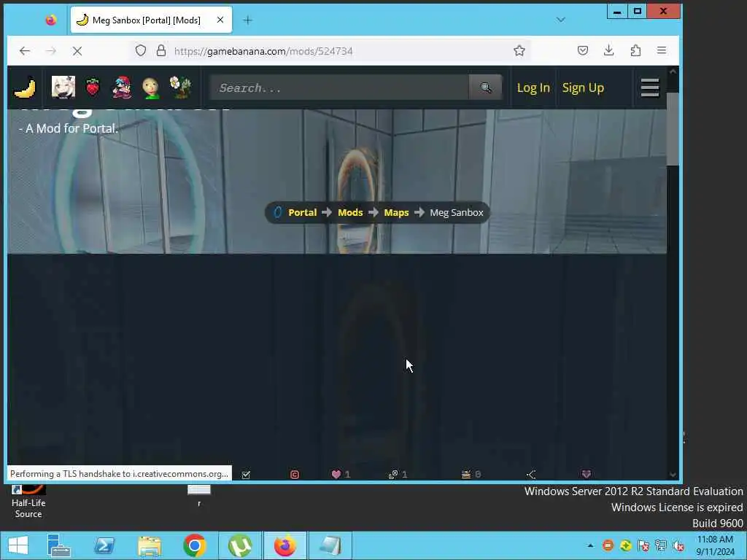
Task: Open the Log In link
Action: 533,87
